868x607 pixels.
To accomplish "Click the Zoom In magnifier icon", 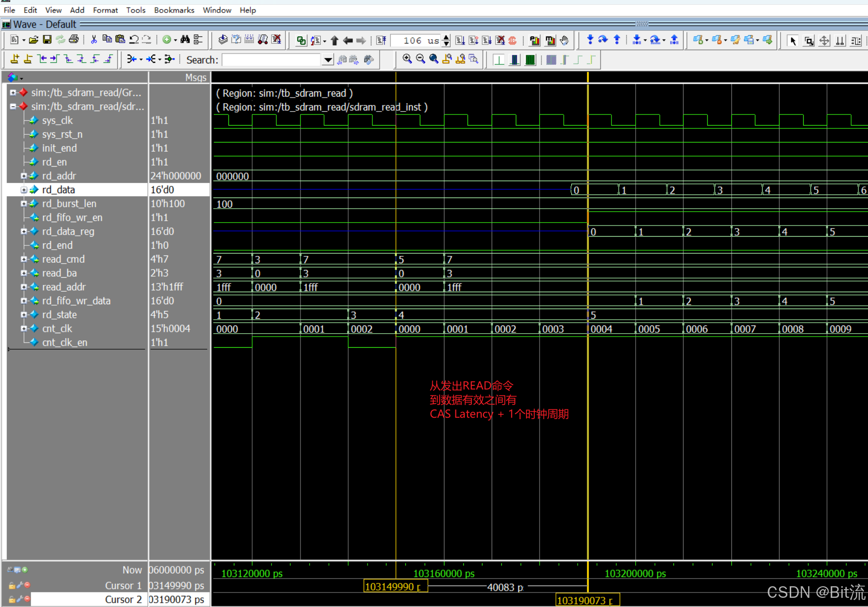I will [x=407, y=59].
